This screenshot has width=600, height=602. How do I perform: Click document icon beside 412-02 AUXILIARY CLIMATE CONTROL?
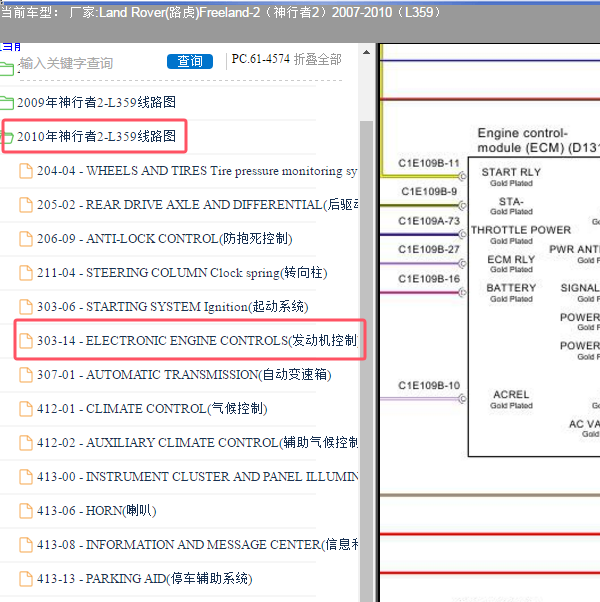(x=26, y=443)
